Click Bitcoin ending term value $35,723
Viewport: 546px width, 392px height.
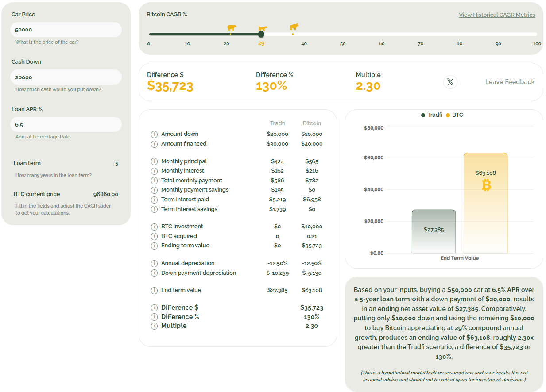point(312,246)
